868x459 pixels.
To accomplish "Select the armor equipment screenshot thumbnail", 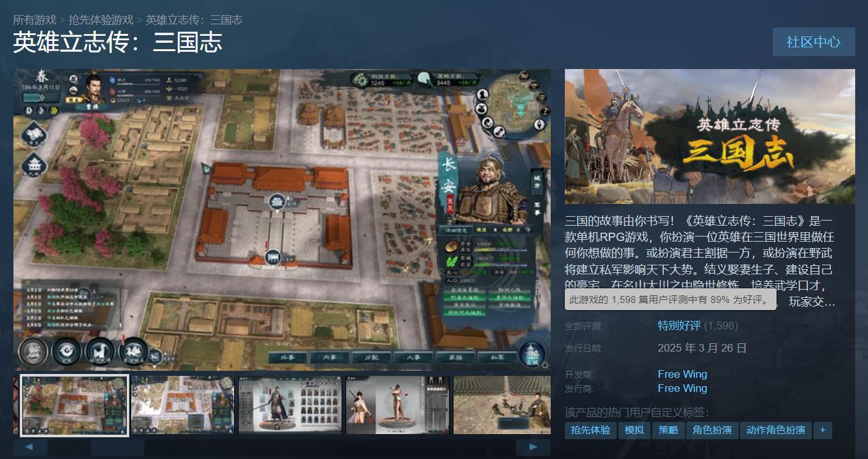I will pos(290,405).
